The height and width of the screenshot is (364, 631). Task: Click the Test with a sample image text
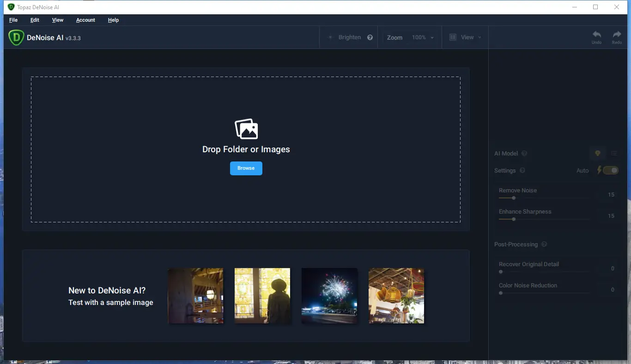(x=111, y=303)
